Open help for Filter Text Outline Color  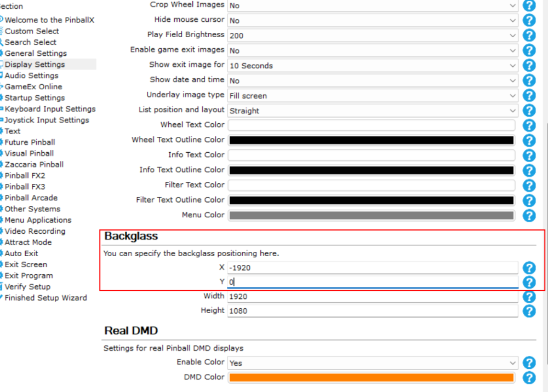click(x=529, y=201)
